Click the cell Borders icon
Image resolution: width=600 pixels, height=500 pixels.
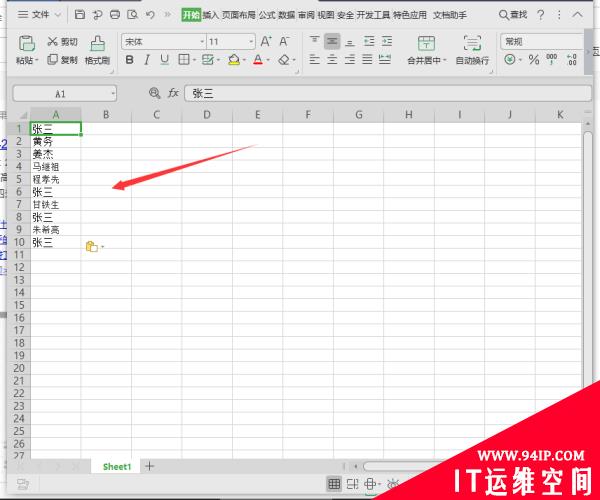(x=184, y=60)
